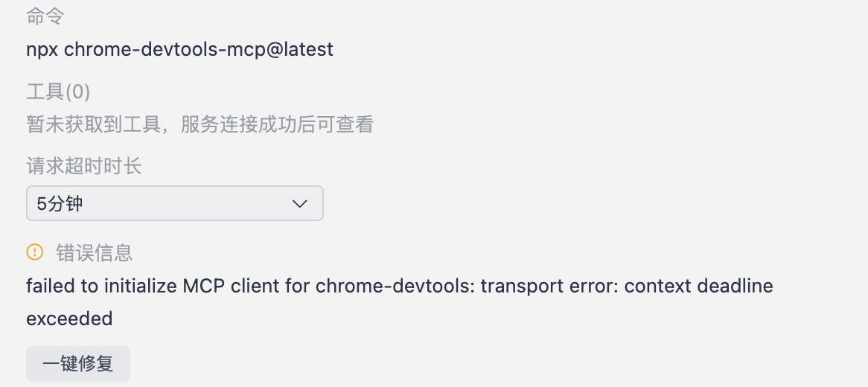The image size is (868, 387).
Task: Click the 请求超时时长 label
Action: point(83,165)
